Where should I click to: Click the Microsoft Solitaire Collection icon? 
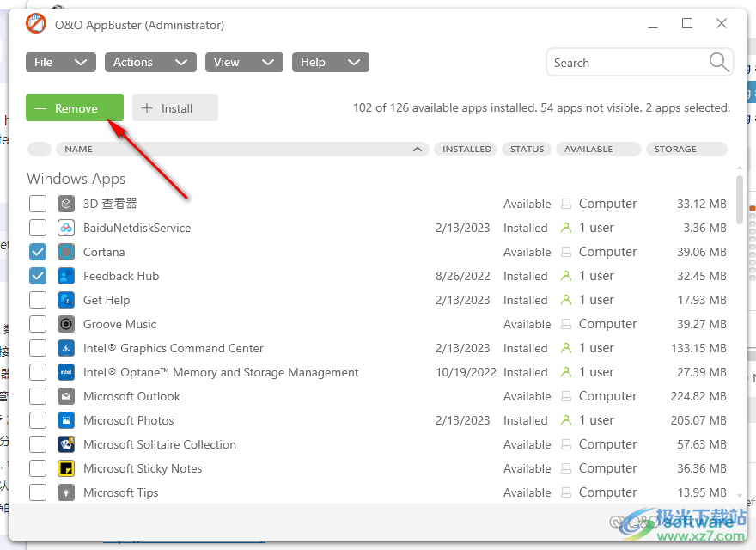pos(66,444)
